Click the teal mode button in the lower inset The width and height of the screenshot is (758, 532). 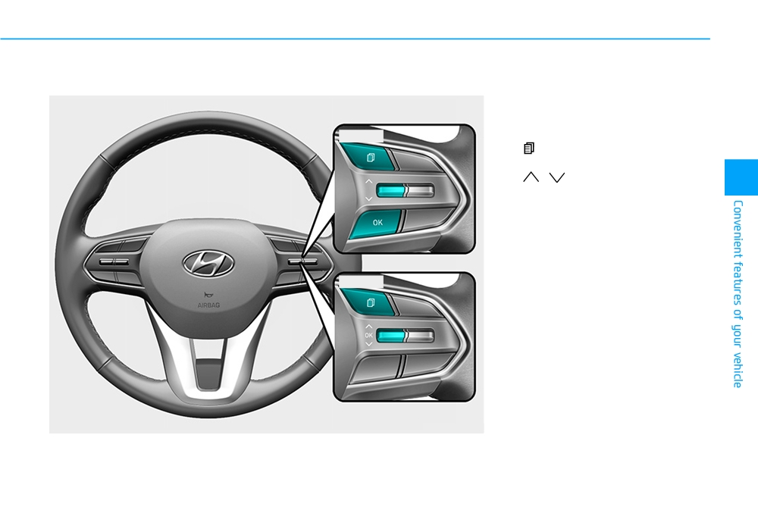click(x=368, y=302)
